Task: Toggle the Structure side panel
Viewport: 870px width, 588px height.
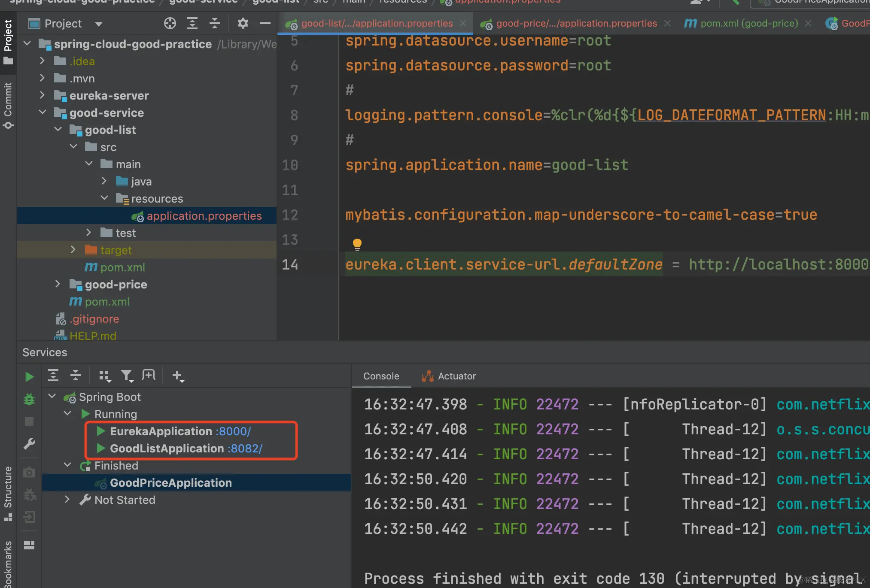Action: 8,493
